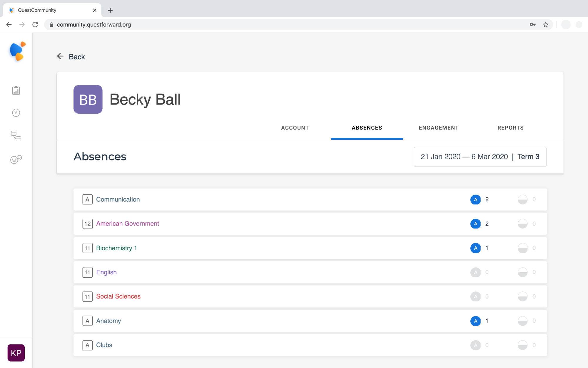Click the QuestCommunity logo in the sidebar
The height and width of the screenshot is (368, 588).
click(17, 51)
